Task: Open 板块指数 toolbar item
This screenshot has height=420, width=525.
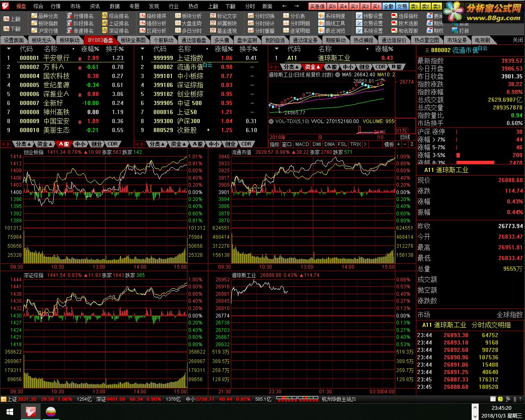Action: point(45,23)
